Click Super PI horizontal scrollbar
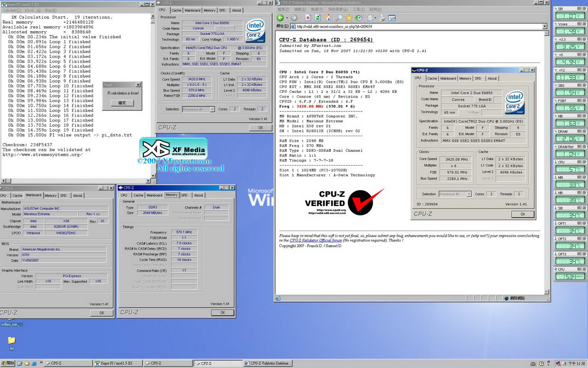The width and height of the screenshot is (588, 368). (x=76, y=182)
